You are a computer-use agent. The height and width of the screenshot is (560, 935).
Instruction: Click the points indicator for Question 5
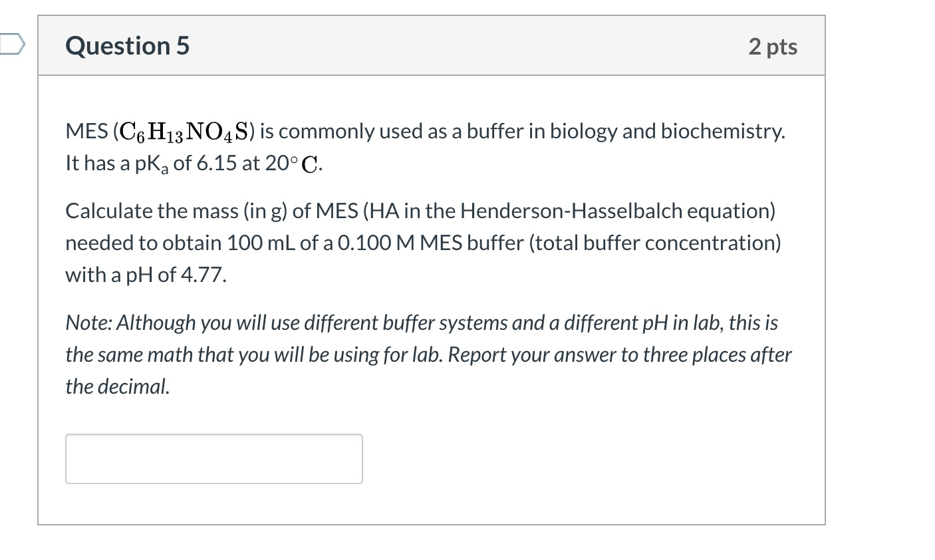coord(773,45)
